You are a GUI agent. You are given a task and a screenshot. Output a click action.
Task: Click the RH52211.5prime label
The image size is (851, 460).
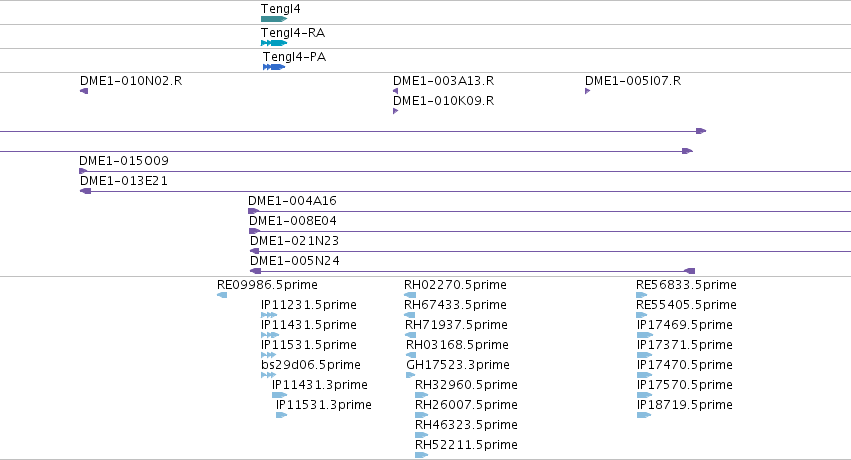pyautogui.click(x=466, y=445)
